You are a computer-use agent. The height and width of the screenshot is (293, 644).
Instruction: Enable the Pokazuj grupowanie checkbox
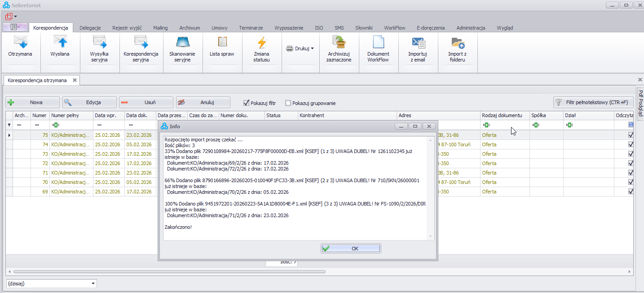coord(288,103)
